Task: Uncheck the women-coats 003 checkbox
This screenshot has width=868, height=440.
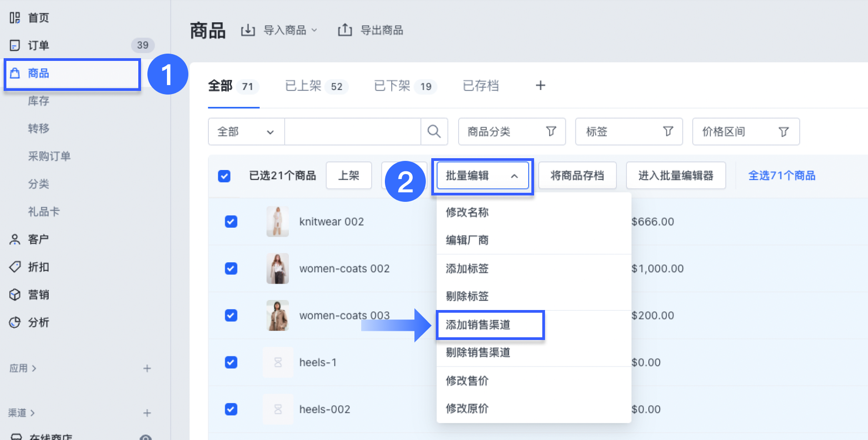Action: 231,315
